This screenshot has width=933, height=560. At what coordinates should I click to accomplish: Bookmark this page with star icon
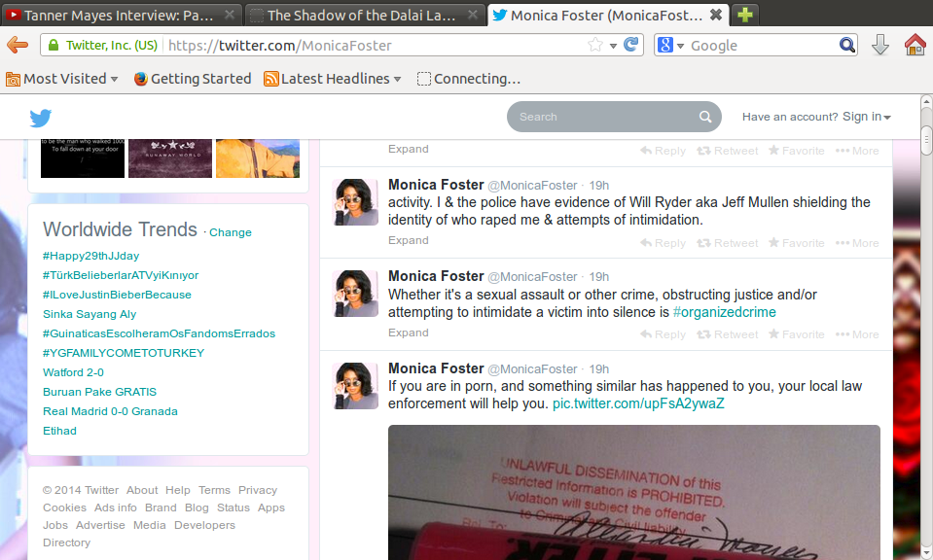pyautogui.click(x=594, y=45)
